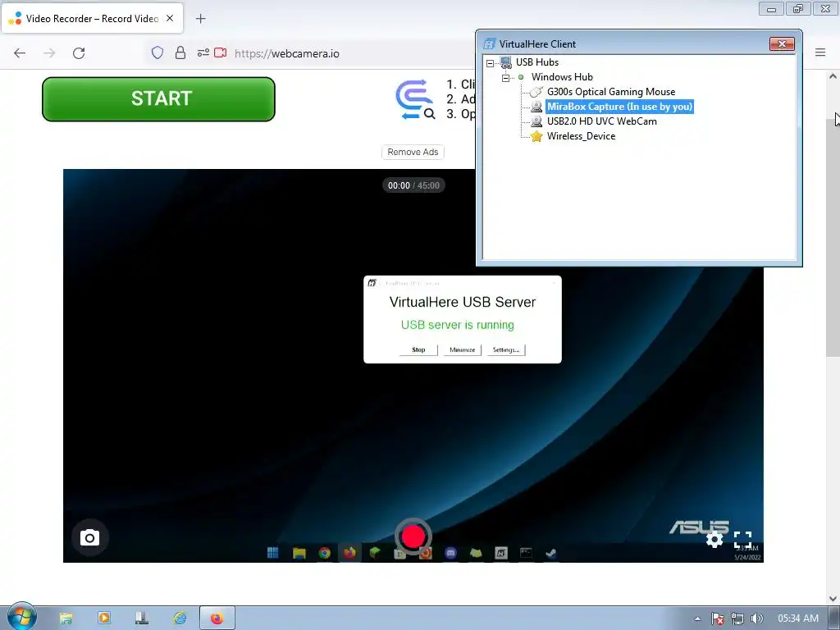
Task: Click the browser forward arrow
Action: coord(49,53)
